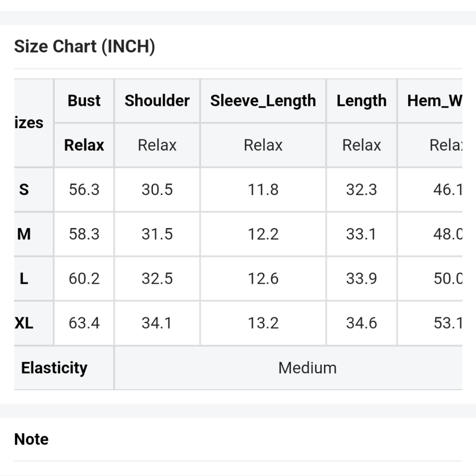Click the Medium elasticity value
The width and height of the screenshot is (476, 476).
(x=308, y=368)
